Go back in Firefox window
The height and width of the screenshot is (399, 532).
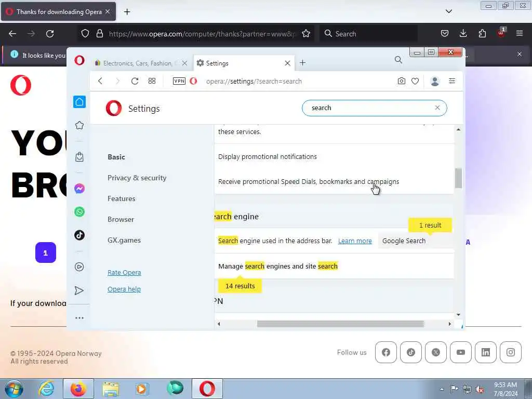click(x=12, y=34)
